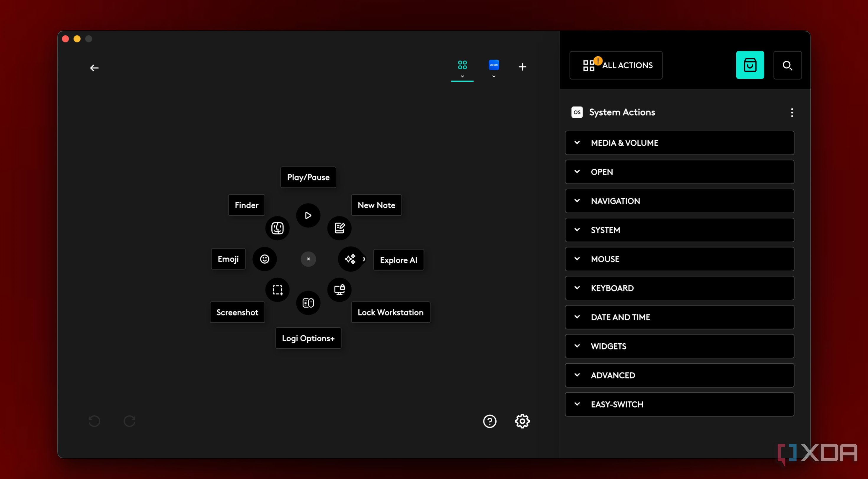Click the Logi Options+ ring icon
The image size is (868, 479).
point(308,303)
